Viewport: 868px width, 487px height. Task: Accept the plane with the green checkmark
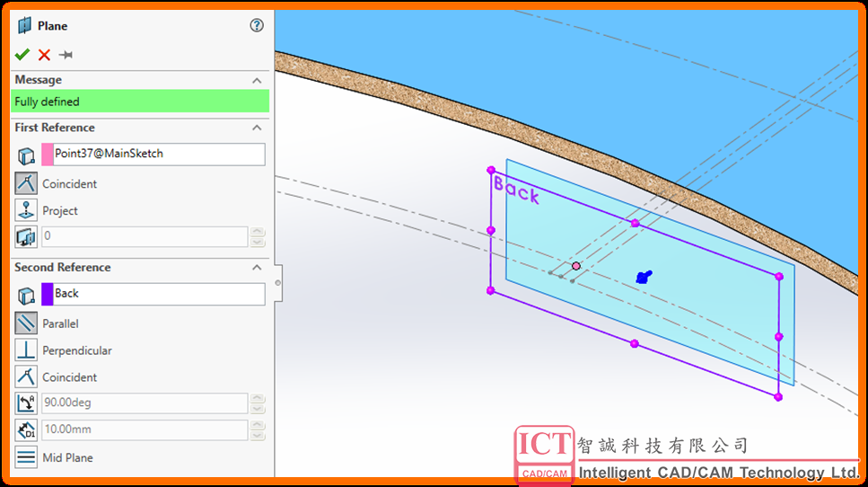(x=22, y=54)
